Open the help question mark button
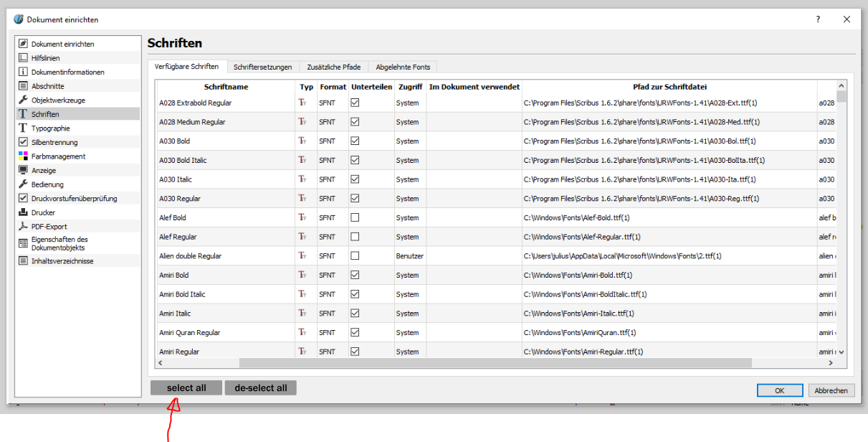Viewport: 868px width, 442px height. [x=818, y=19]
